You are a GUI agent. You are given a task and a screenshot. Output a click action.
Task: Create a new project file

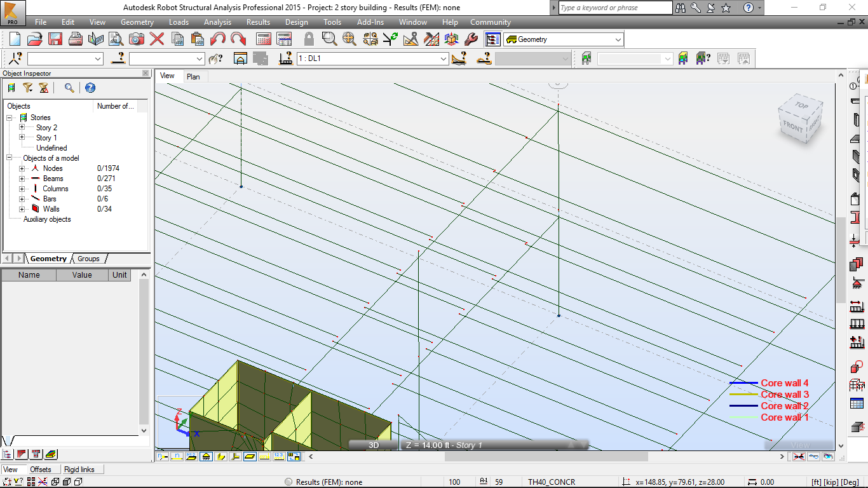(15, 39)
